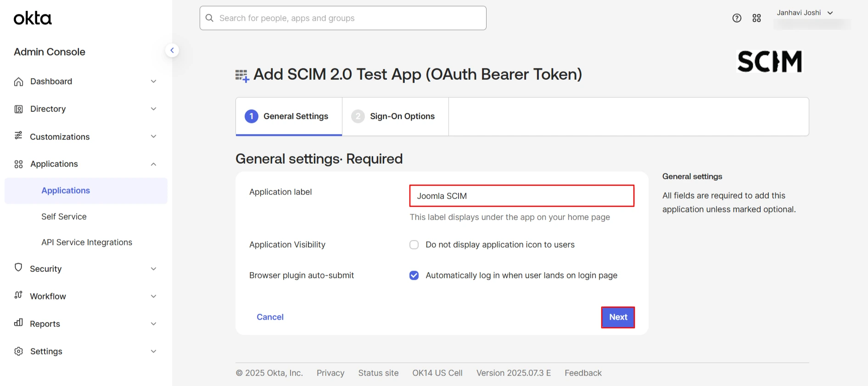Open the help question mark icon

tap(737, 18)
